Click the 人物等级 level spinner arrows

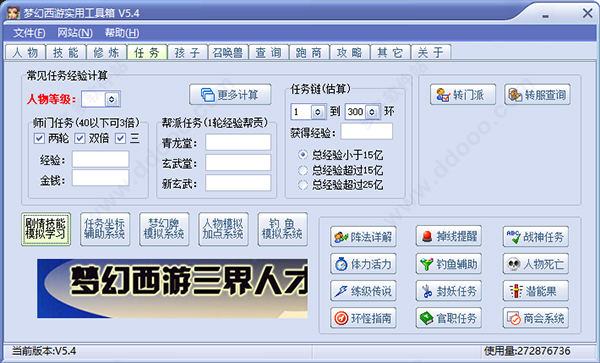[x=112, y=99]
